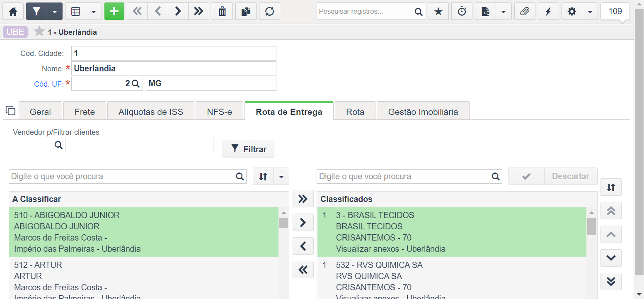Go to the Home screen icon
Screen dimensions: 644x299
[x=13, y=12]
